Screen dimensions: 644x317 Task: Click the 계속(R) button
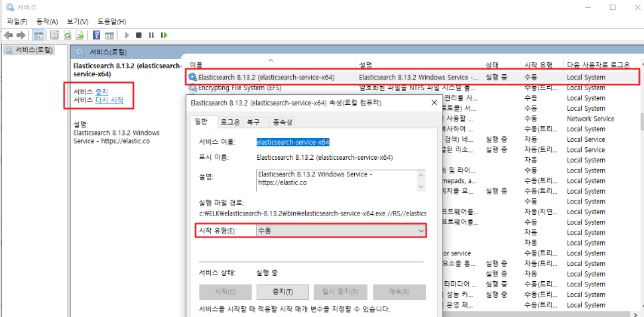[x=399, y=292]
